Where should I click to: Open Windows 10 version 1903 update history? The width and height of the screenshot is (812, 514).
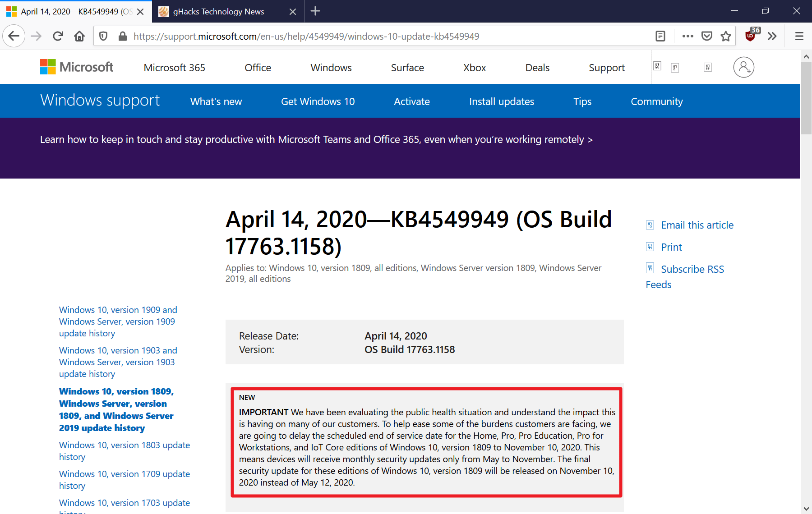pyautogui.click(x=118, y=362)
